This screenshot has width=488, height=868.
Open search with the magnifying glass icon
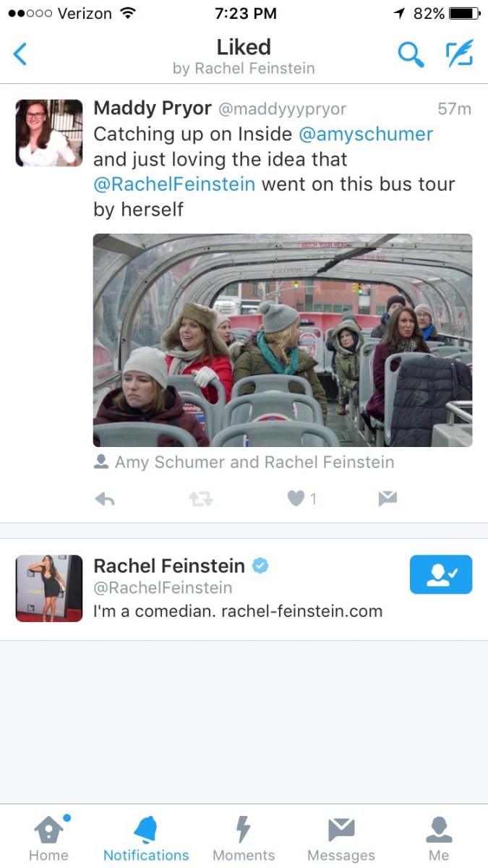pyautogui.click(x=411, y=54)
